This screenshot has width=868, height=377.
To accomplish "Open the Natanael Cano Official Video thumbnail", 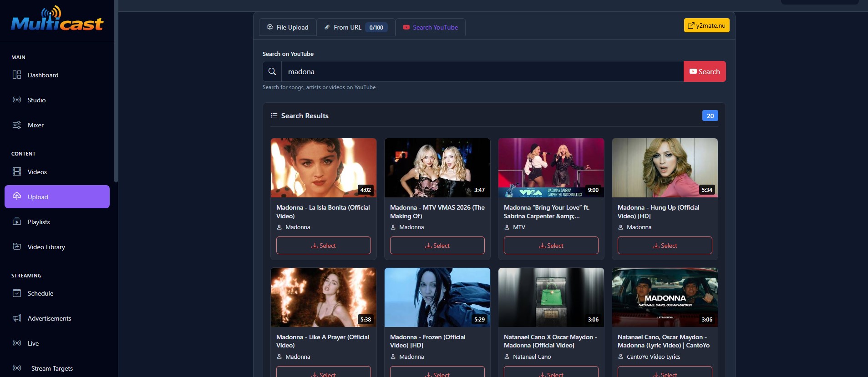I will [x=551, y=297].
